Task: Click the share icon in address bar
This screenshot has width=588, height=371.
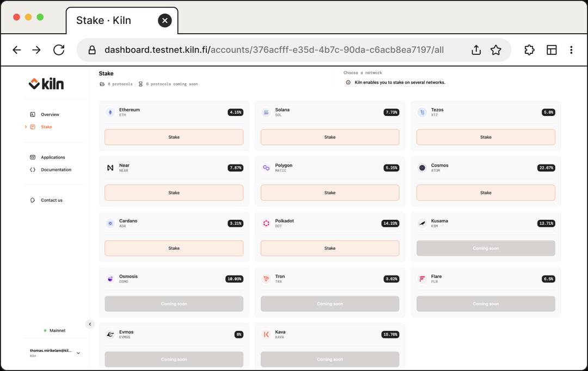Action: [476, 50]
